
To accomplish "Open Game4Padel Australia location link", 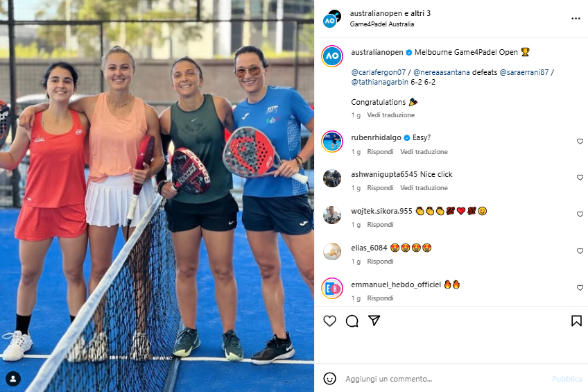I will click(382, 24).
